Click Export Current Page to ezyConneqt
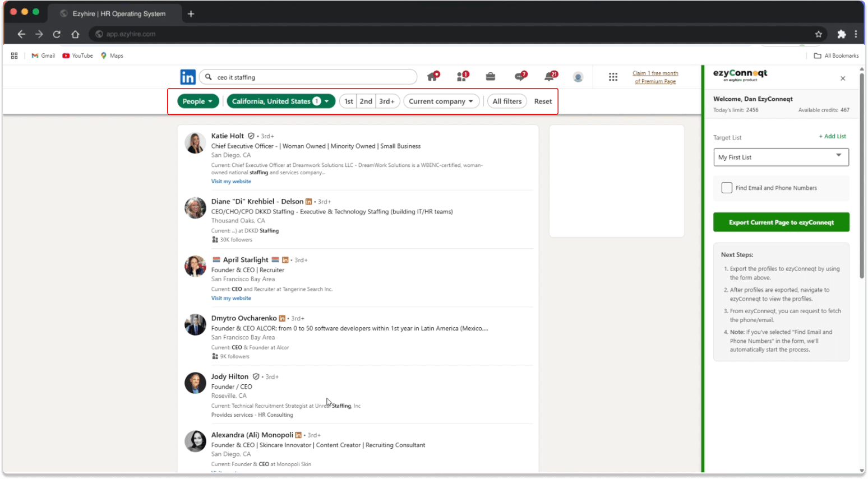868x479 pixels. (x=781, y=222)
